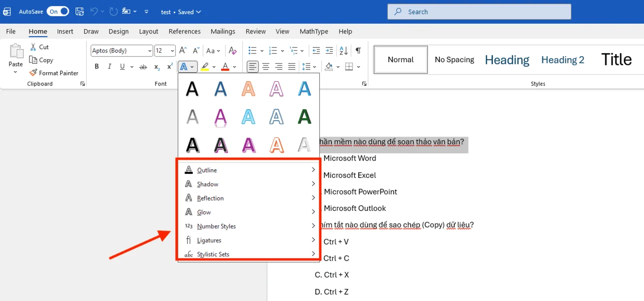The height and width of the screenshot is (301, 644).
Task: Toggle the bulleted list
Action: 251,50
